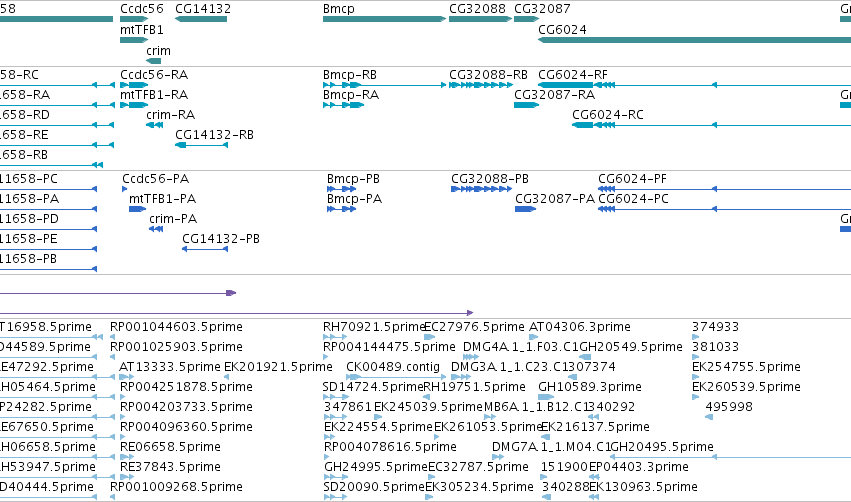This screenshot has height=502, width=851.
Task: Select feature 374933
Action: click(x=715, y=327)
